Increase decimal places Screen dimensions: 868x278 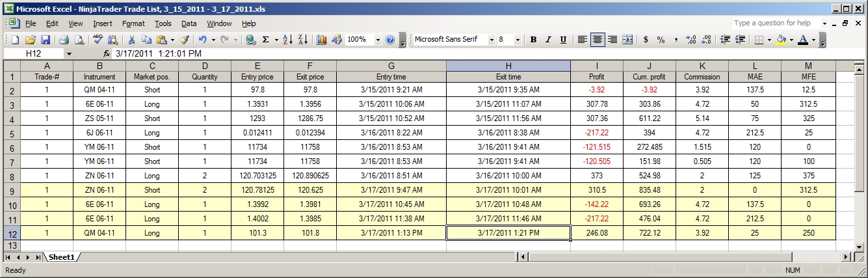[x=690, y=40]
